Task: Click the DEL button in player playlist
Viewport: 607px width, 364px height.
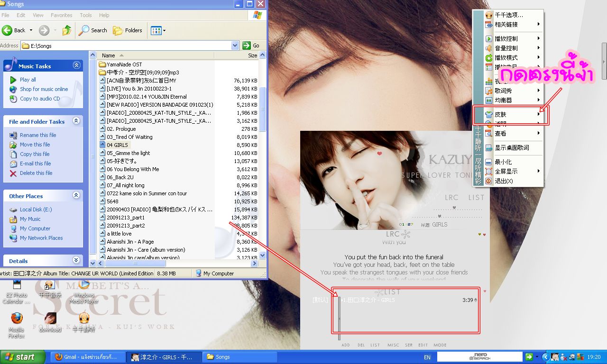Action: (x=361, y=345)
